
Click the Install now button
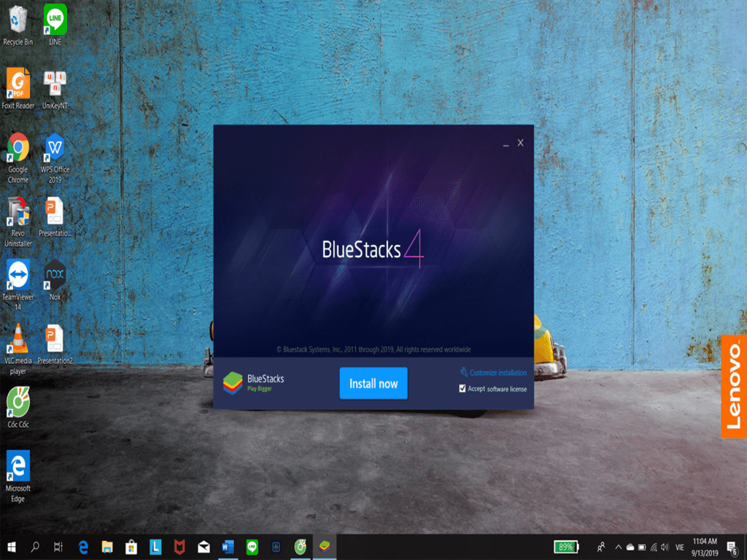click(x=373, y=384)
